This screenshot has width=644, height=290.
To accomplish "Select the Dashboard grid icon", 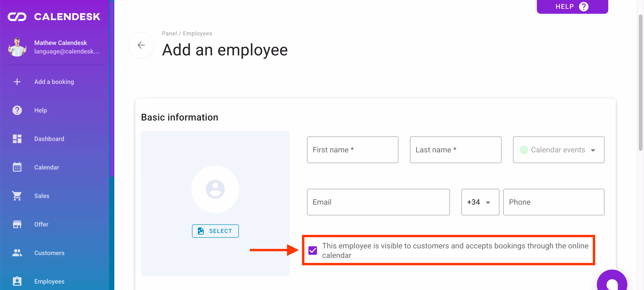I will (17, 139).
